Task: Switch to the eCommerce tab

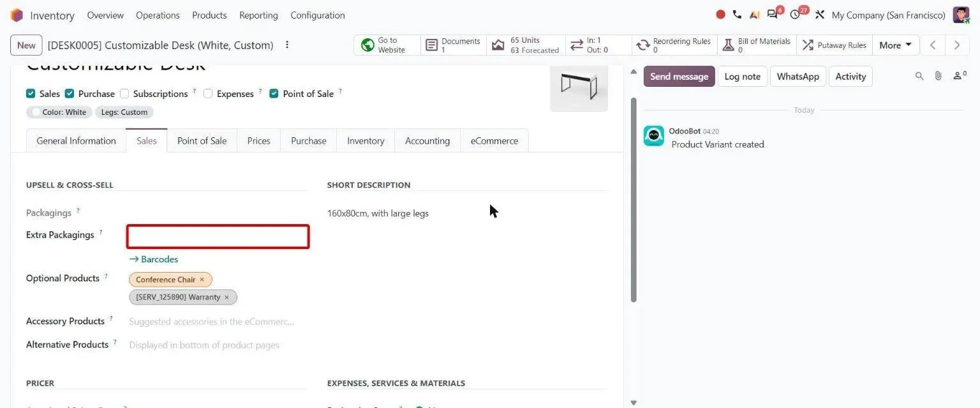Action: tap(494, 140)
